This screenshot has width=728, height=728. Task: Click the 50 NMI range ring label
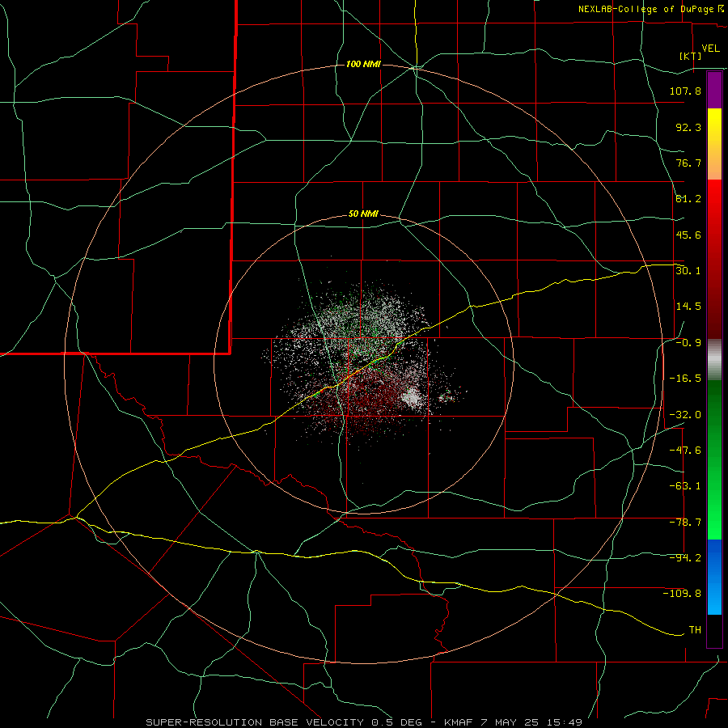click(x=363, y=214)
